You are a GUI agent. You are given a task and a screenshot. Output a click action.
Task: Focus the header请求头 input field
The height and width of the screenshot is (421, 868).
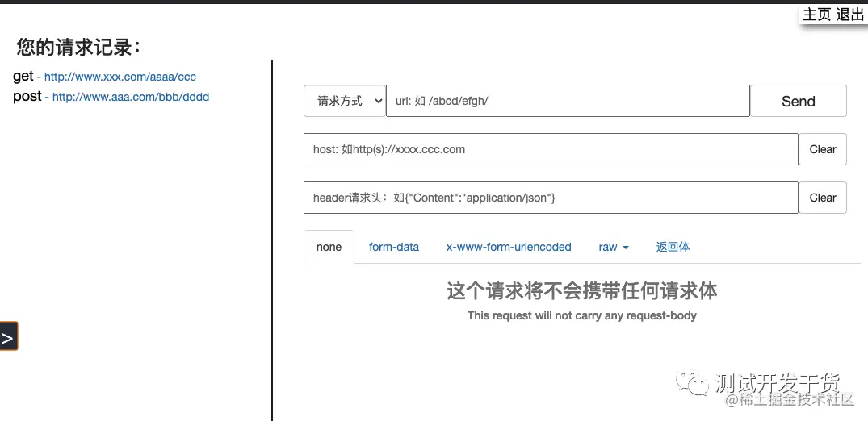pyautogui.click(x=551, y=198)
